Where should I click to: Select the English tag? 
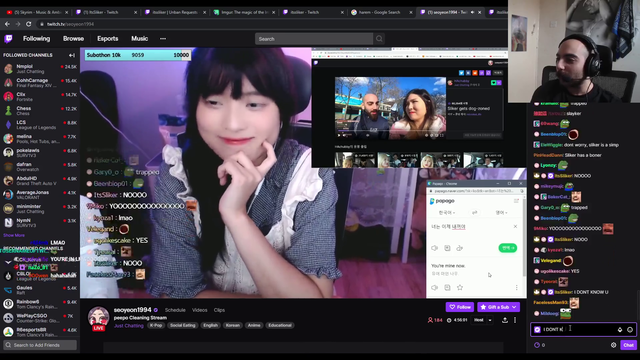tap(211, 325)
